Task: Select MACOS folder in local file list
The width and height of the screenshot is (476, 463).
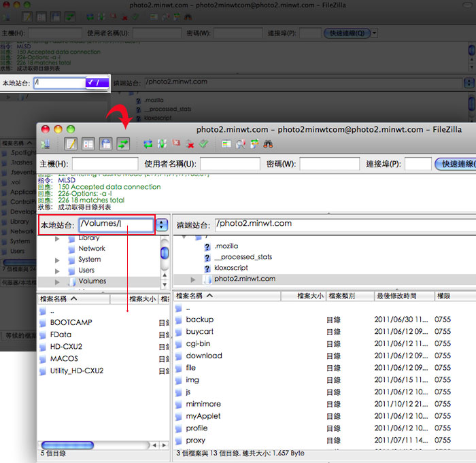Action: click(64, 358)
